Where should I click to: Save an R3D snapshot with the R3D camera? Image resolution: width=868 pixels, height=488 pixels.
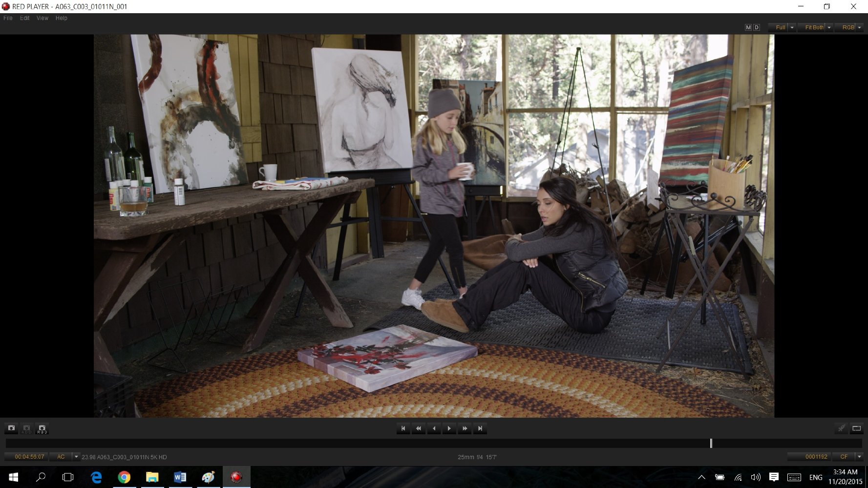(x=42, y=428)
